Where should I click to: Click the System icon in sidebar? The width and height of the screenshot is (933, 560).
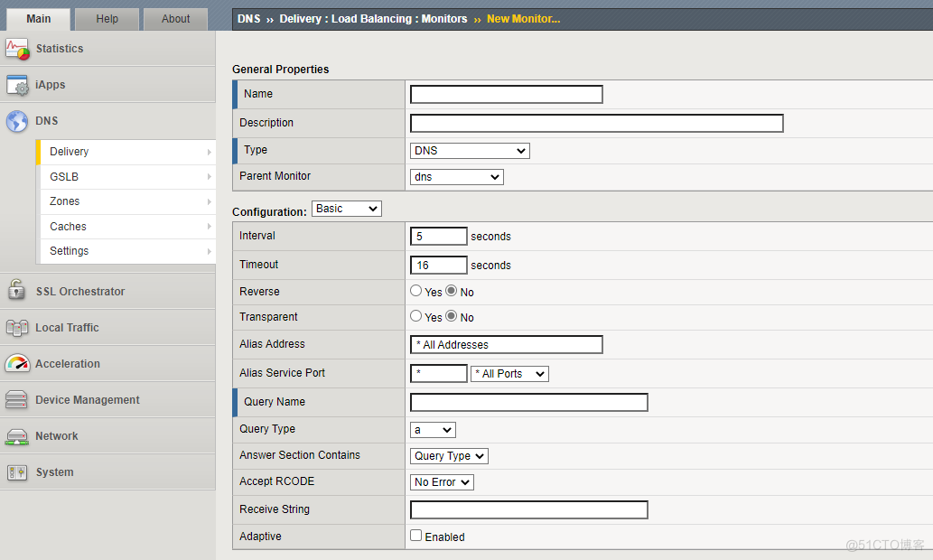pyautogui.click(x=17, y=472)
